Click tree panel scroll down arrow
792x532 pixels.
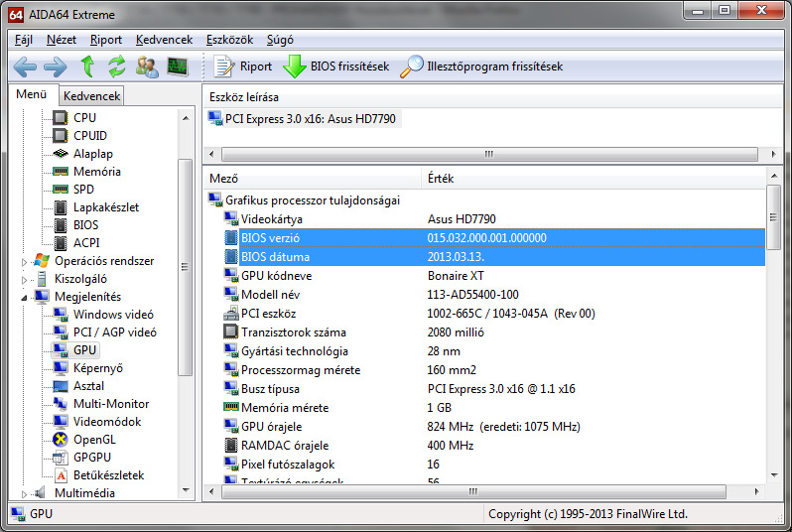tap(186, 490)
